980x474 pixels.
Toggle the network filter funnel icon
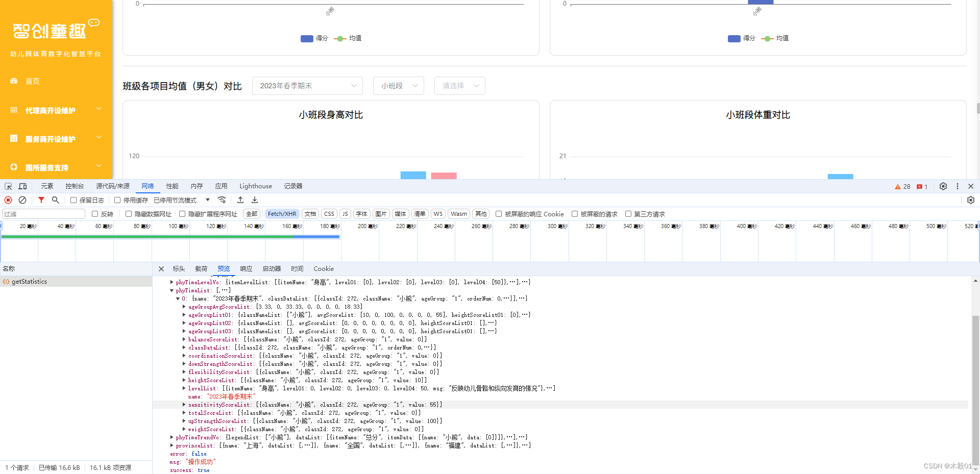(41, 200)
